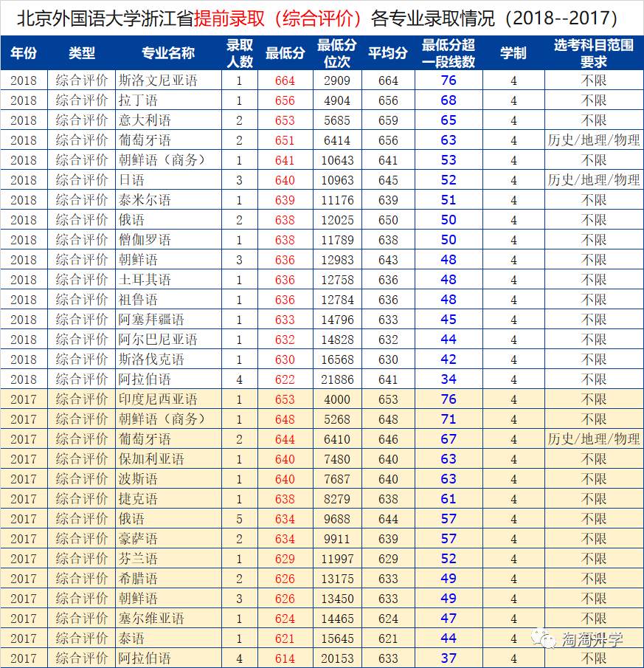Image resolution: width=644 pixels, height=668 pixels.
Task: Click average score 659 for 意大利语
Action: pos(388,120)
